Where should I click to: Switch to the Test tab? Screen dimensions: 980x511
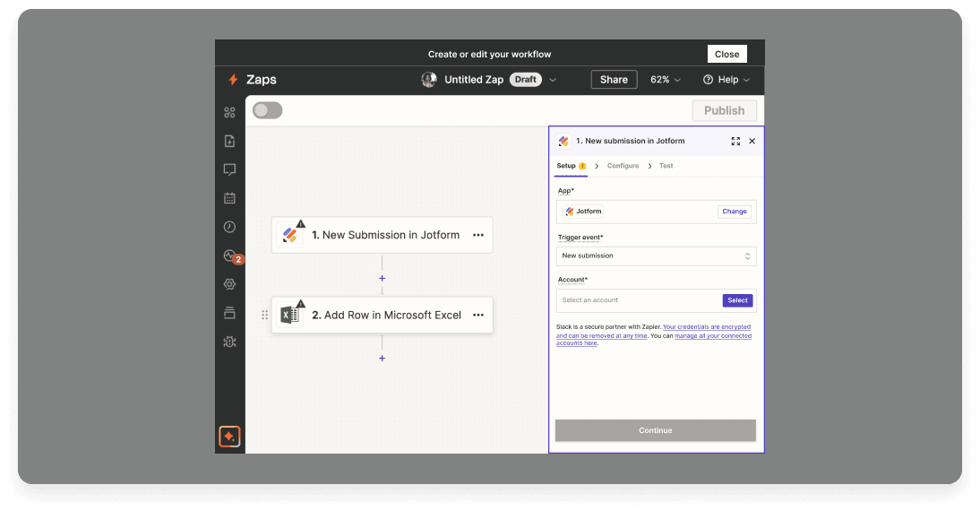[666, 166]
